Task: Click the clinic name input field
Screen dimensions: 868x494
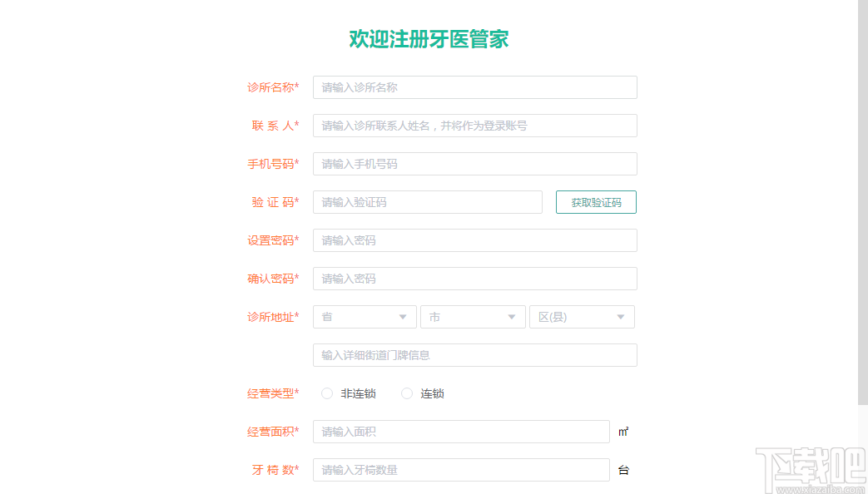Action: 474,86
